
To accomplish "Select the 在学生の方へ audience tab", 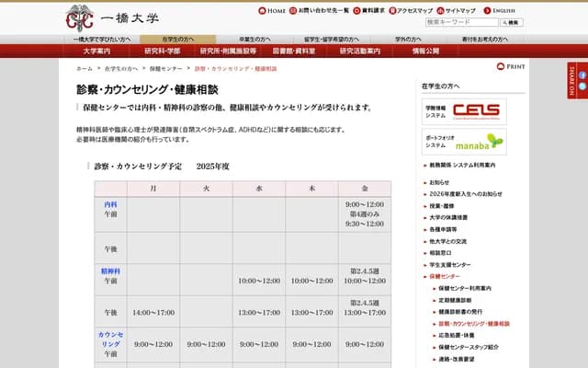I will pos(178,40).
